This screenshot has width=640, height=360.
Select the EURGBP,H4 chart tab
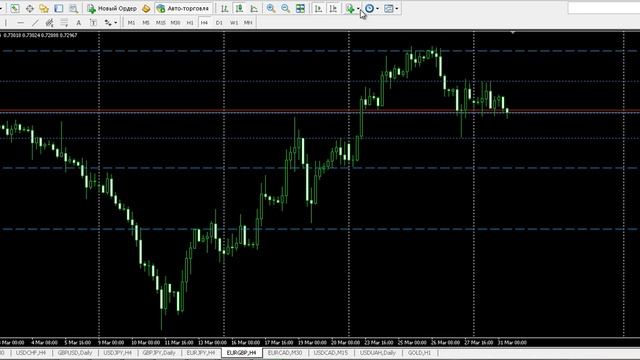point(242,353)
